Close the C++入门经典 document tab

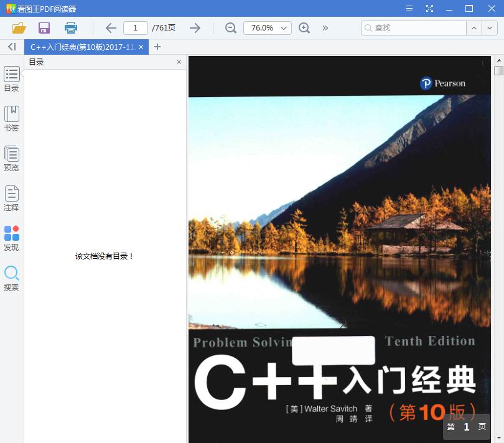point(141,47)
